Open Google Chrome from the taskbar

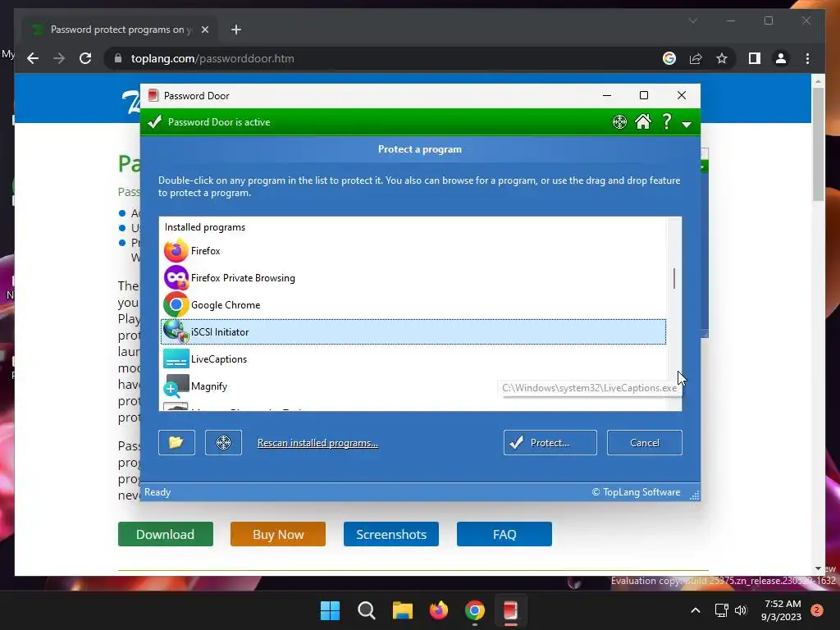[475, 610]
